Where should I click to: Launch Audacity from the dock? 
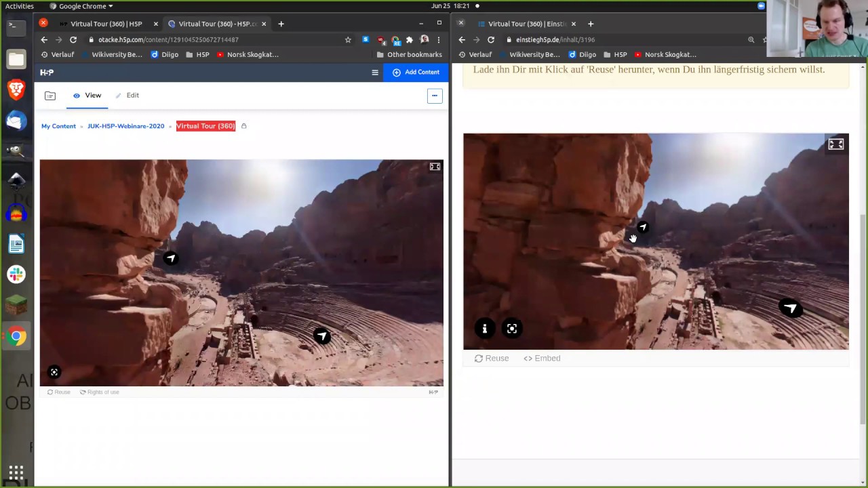(x=16, y=213)
